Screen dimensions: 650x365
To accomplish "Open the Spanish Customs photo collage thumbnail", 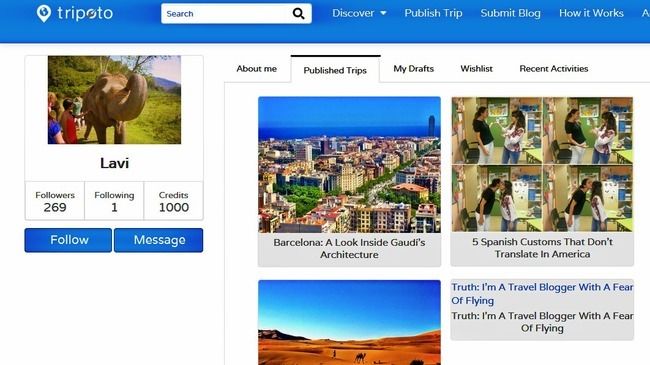I will point(542,164).
